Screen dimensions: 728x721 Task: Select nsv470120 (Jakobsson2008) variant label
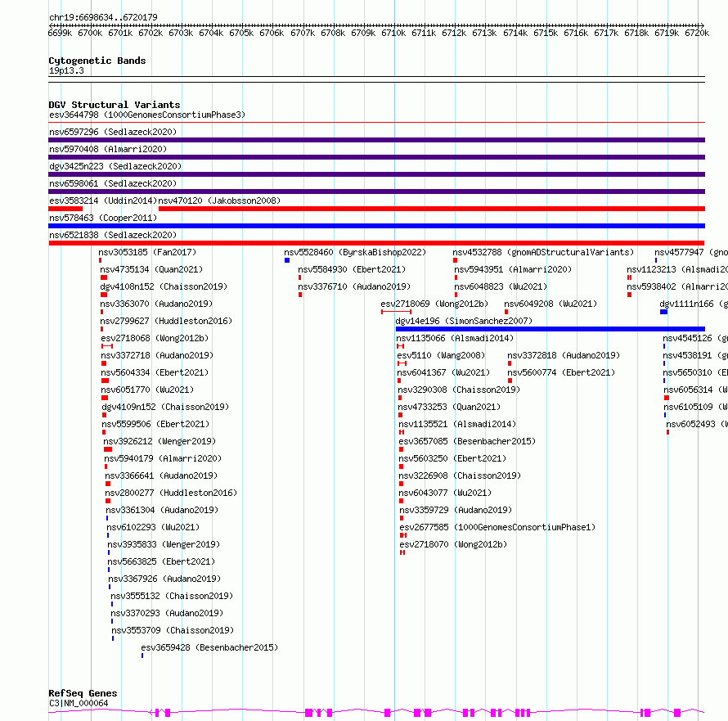[219, 201]
